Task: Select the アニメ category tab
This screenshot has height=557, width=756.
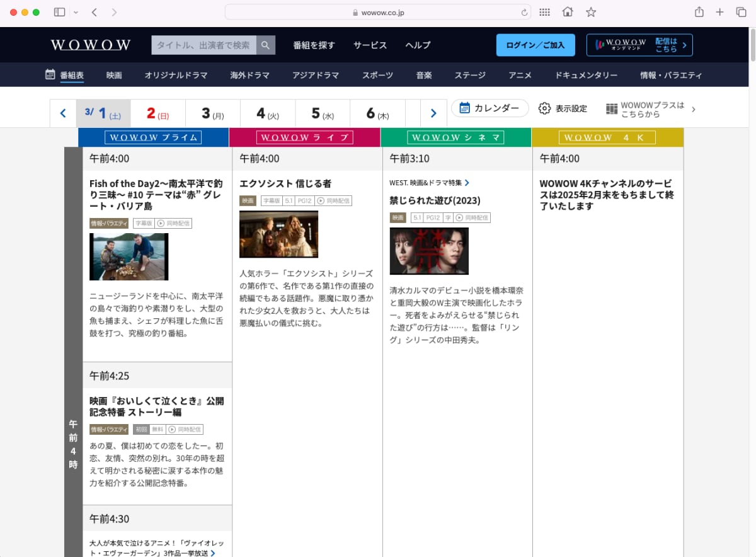Action: pyautogui.click(x=520, y=74)
